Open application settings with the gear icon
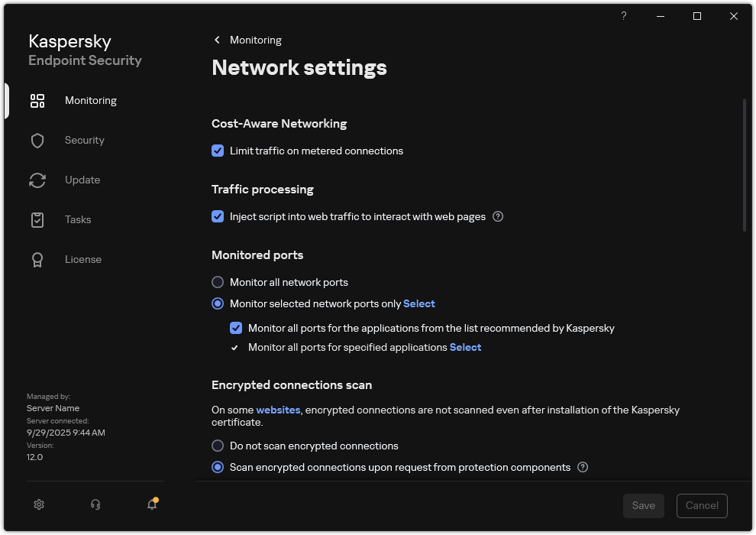 coord(38,504)
